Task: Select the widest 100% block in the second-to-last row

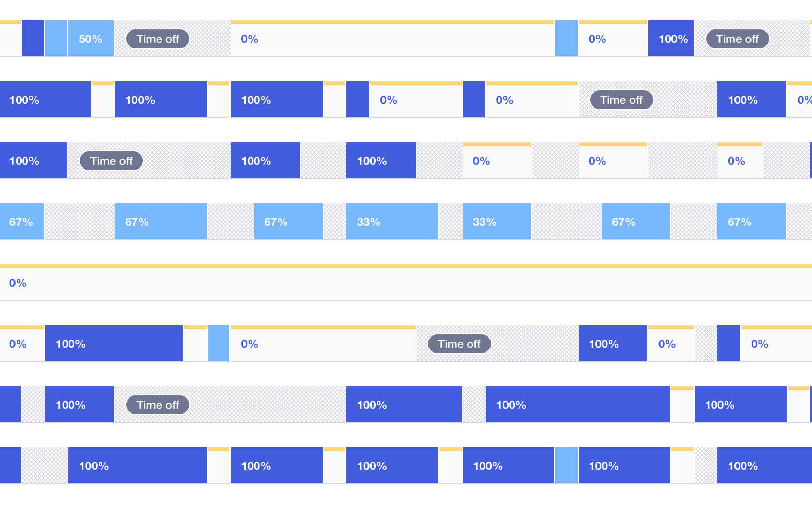Action: click(x=577, y=405)
